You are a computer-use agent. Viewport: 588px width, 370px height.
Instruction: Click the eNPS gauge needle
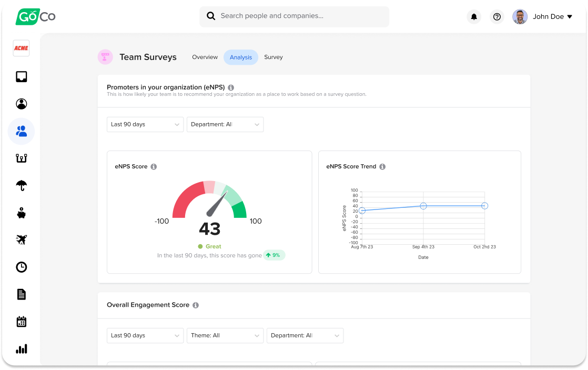[x=217, y=204]
